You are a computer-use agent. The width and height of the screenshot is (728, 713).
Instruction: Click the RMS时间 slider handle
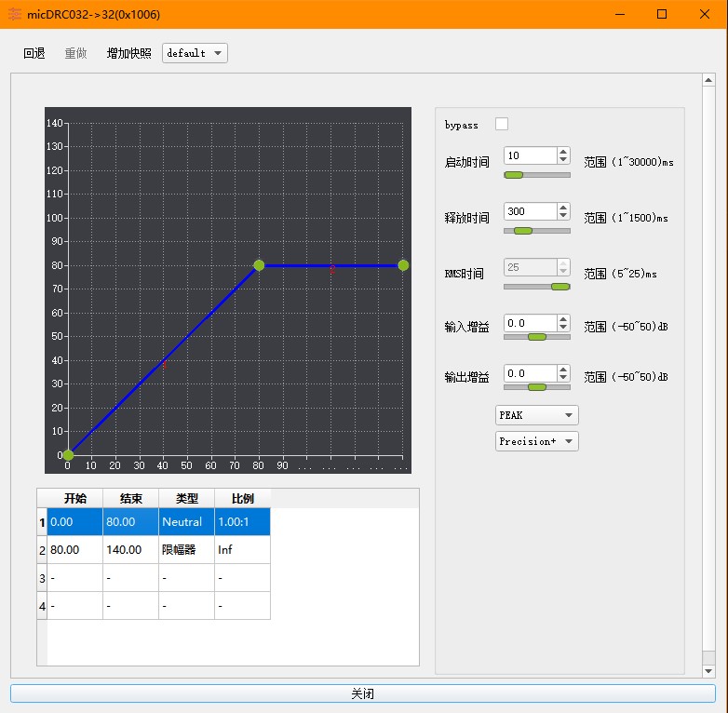coord(560,287)
